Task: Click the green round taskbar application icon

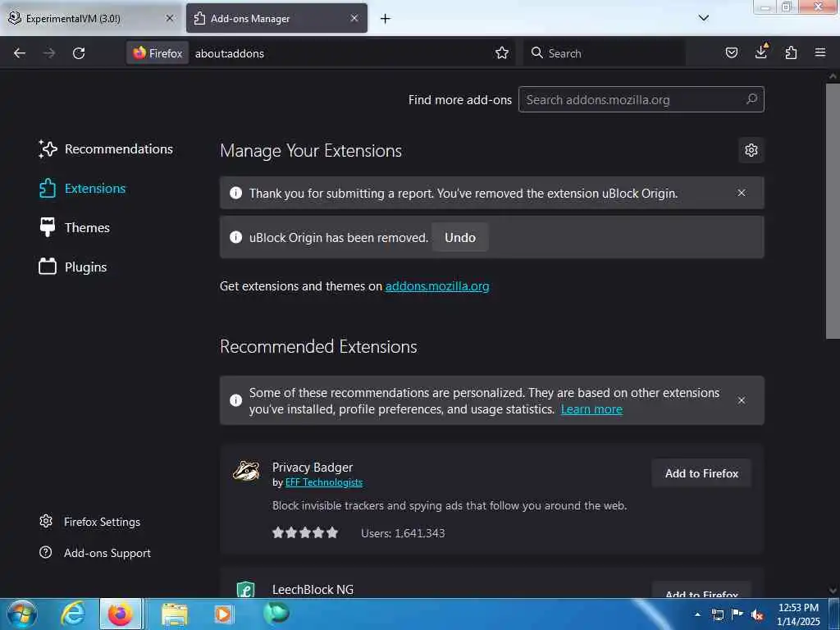Action: click(x=276, y=613)
